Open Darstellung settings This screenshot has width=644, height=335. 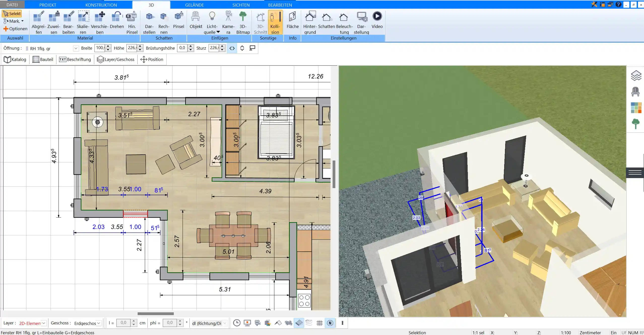361,22
